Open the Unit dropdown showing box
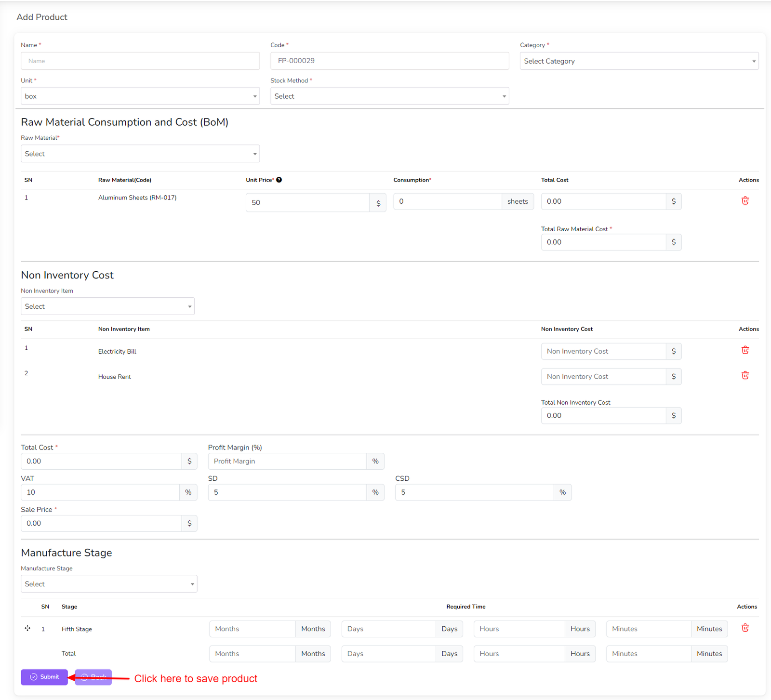The width and height of the screenshot is (771, 700). 140,96
